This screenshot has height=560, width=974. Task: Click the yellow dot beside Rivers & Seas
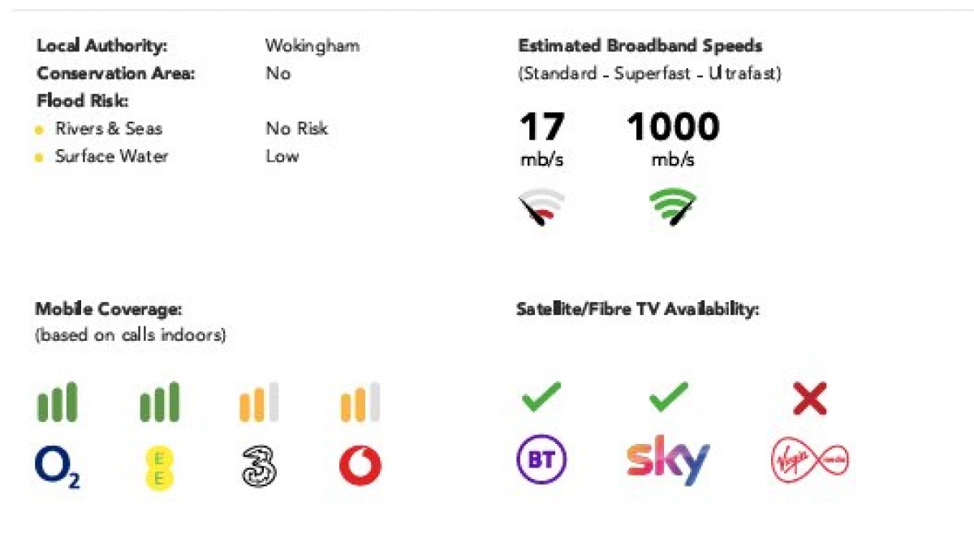pos(39,130)
